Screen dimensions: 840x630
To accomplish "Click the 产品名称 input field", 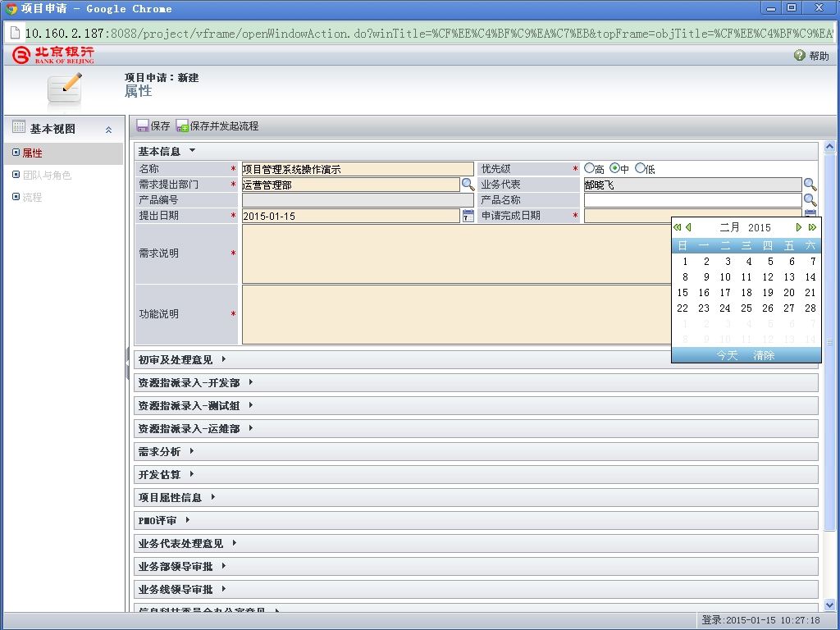I will pos(692,200).
